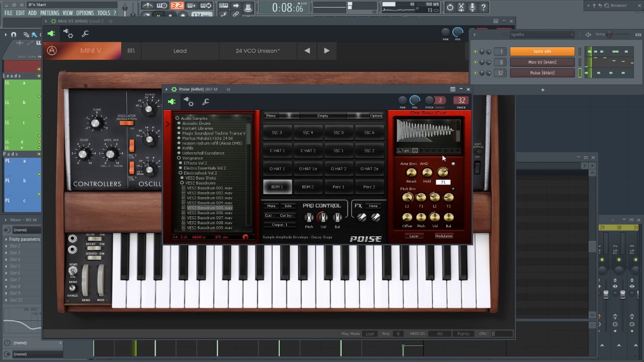Click the VOL knob in the Poise wrapper
Viewport: 644px width, 362px height.
click(x=415, y=101)
